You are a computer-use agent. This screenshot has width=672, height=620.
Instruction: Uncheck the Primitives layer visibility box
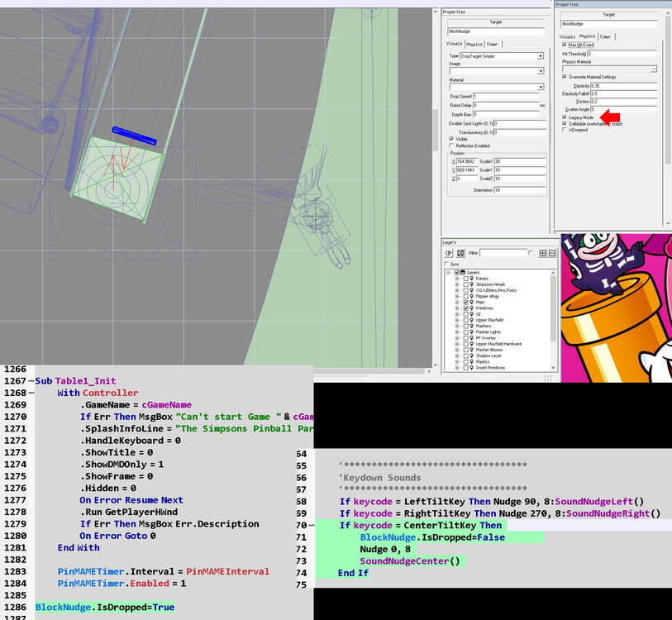(466, 308)
